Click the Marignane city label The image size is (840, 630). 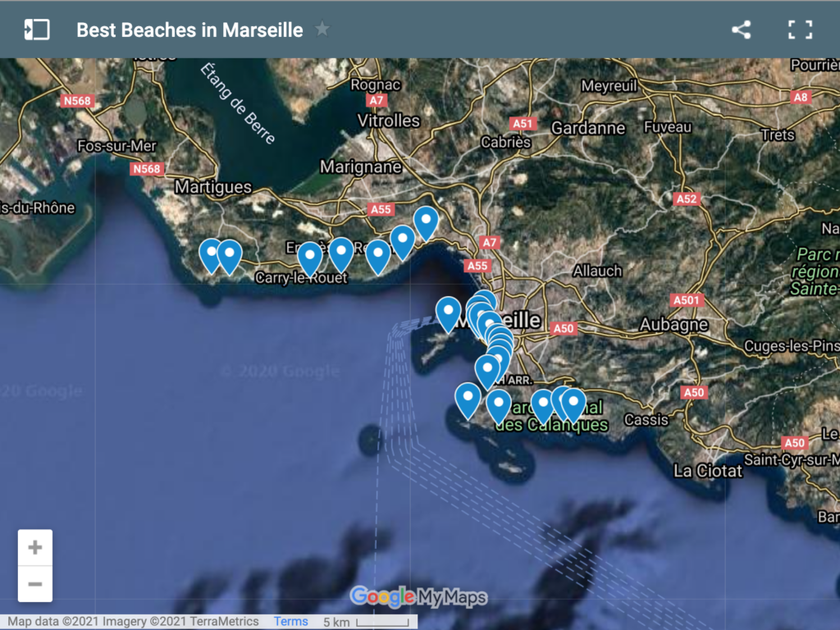coord(361,167)
